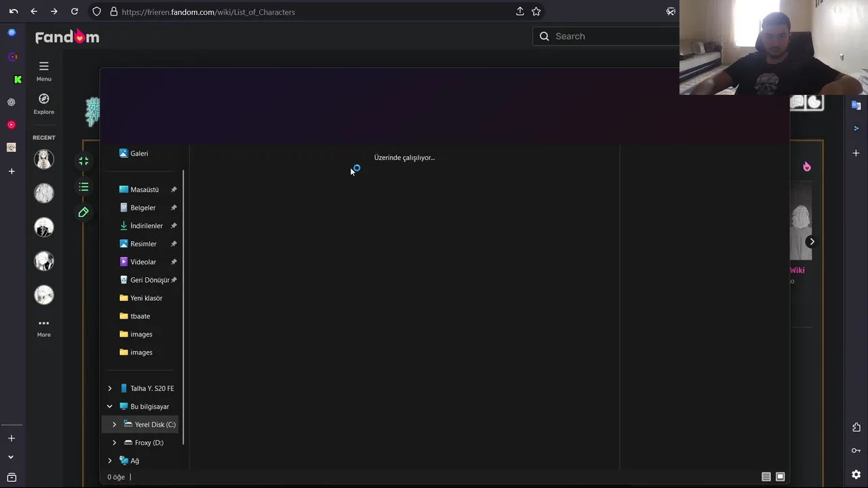Click the padlock site info icon
Viewport: 868px width, 488px height.
click(114, 12)
